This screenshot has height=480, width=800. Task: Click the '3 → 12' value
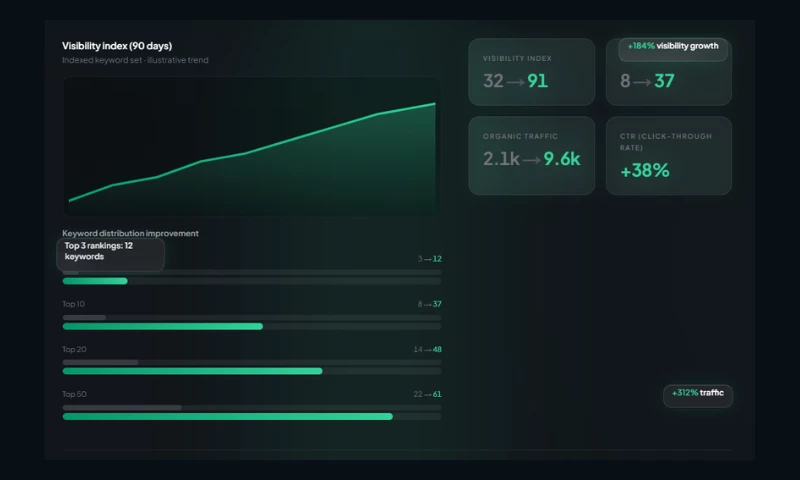tap(430, 259)
